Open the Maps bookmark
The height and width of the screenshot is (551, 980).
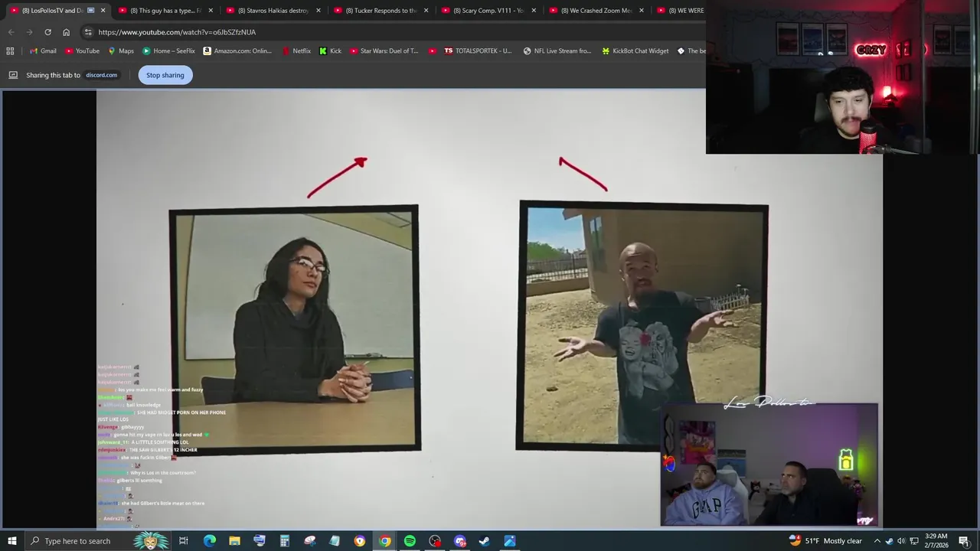(x=121, y=51)
